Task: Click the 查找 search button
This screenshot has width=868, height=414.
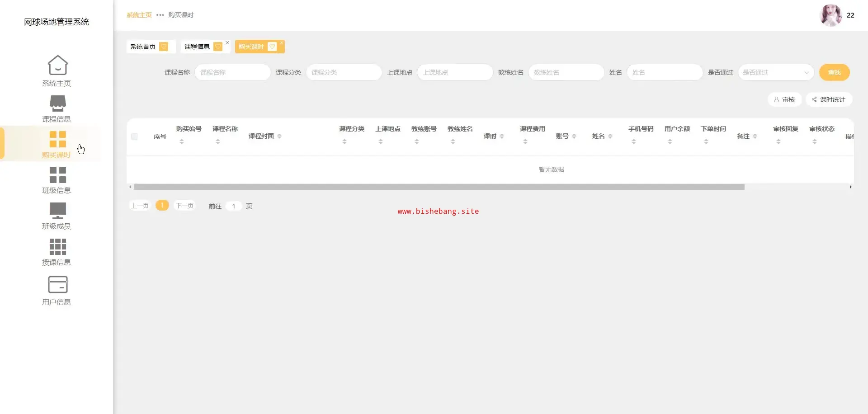Action: coord(835,72)
